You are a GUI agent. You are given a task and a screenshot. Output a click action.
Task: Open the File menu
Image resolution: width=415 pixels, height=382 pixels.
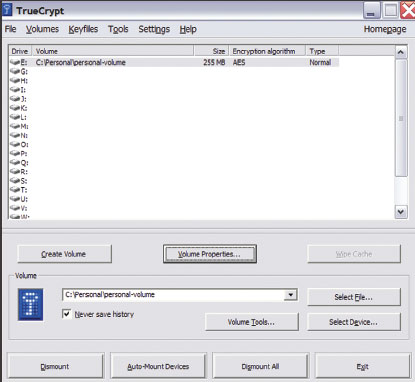click(10, 29)
